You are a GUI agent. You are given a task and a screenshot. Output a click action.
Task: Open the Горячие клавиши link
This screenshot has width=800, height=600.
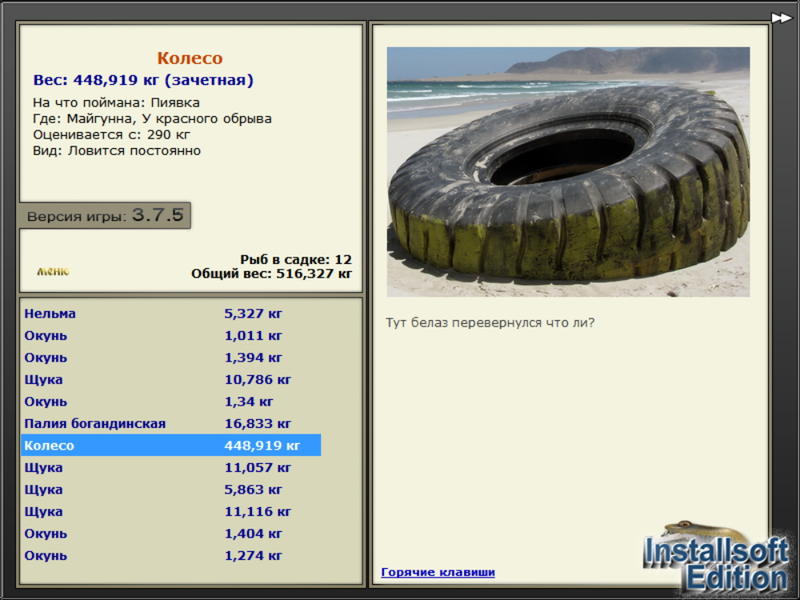pos(438,572)
